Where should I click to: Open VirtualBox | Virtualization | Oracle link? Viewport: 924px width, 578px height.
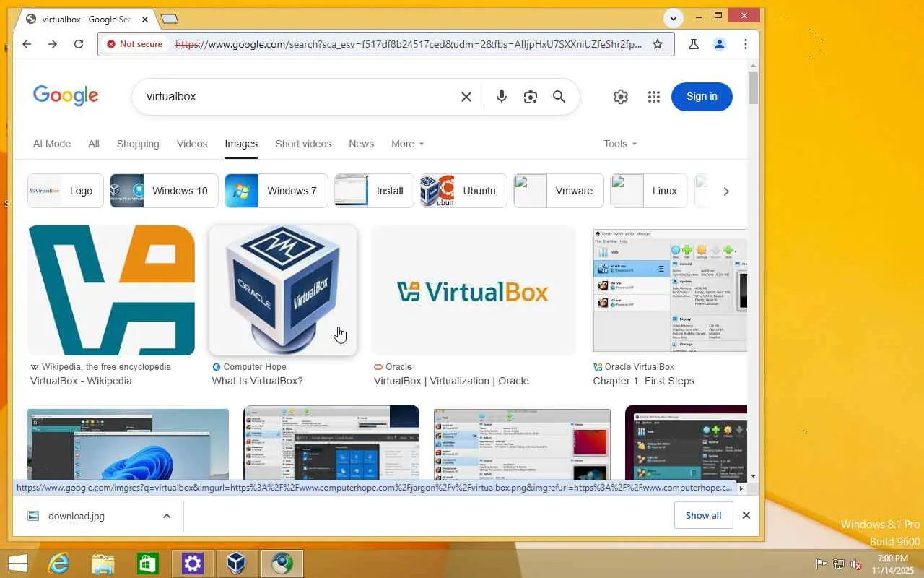[451, 381]
